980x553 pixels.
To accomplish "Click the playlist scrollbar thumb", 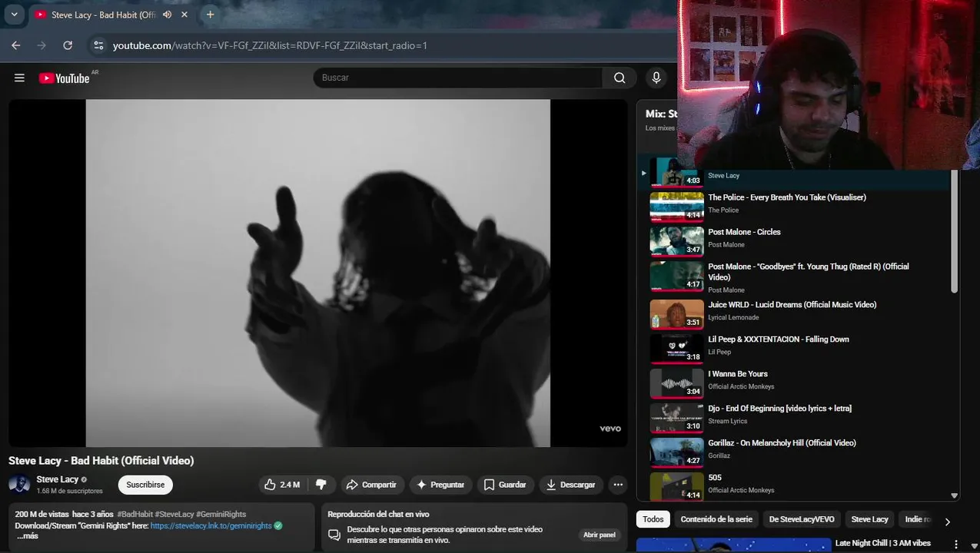I will click(954, 230).
